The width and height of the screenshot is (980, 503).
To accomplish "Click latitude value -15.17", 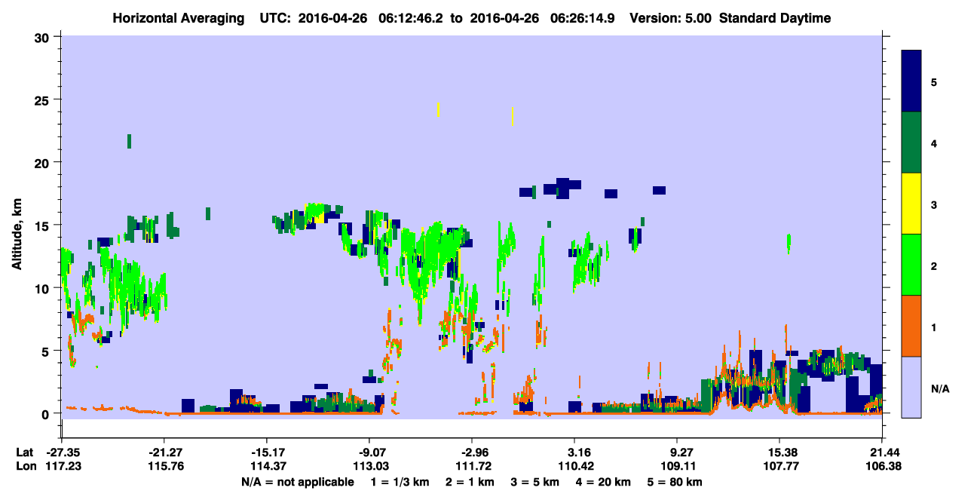I will (267, 452).
